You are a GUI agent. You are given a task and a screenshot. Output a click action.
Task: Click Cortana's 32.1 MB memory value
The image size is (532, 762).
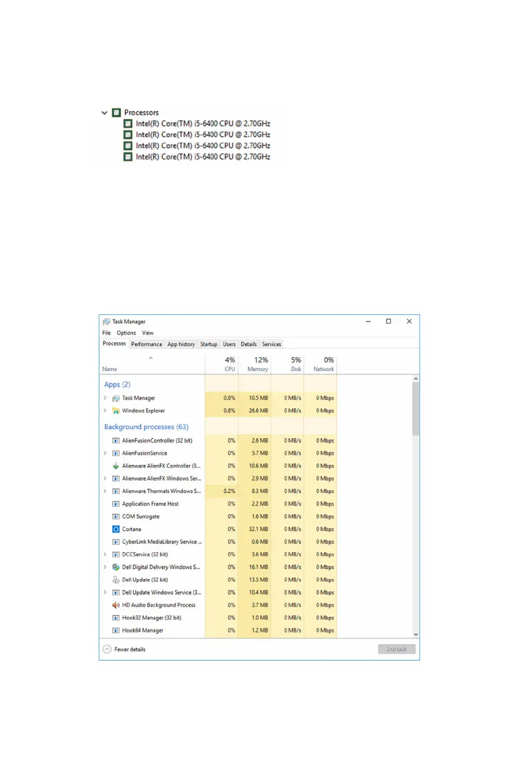257,529
